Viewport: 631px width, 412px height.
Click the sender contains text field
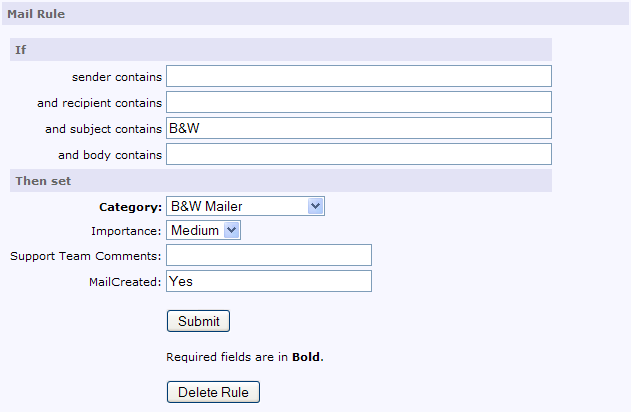click(359, 76)
